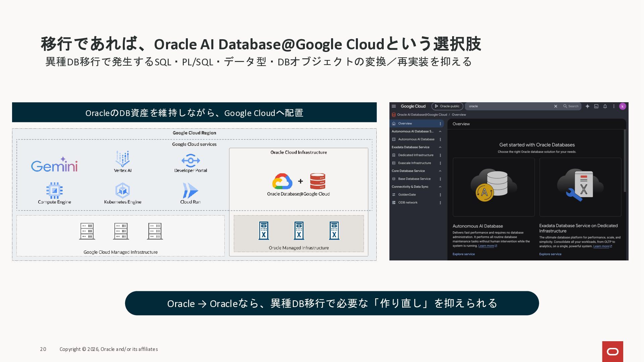The image size is (644, 362).
Task: Click the red Oracle logo on slide corner
Action: (612, 352)
